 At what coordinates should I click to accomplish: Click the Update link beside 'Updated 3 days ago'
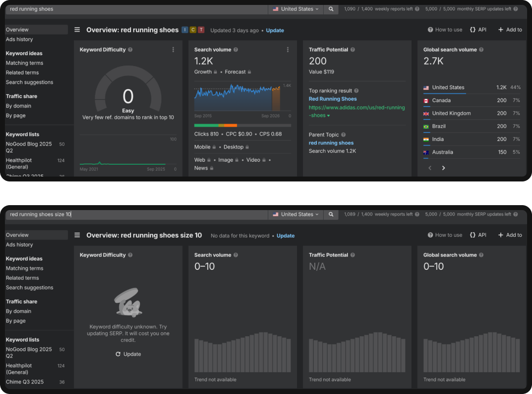[x=275, y=31]
